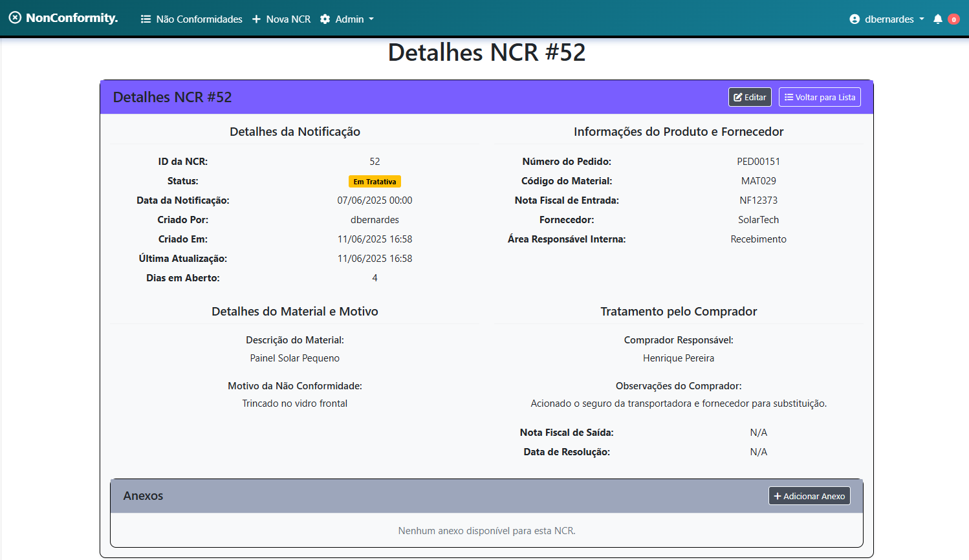Click the red notification count badge
This screenshot has height=560, width=969.
click(953, 19)
